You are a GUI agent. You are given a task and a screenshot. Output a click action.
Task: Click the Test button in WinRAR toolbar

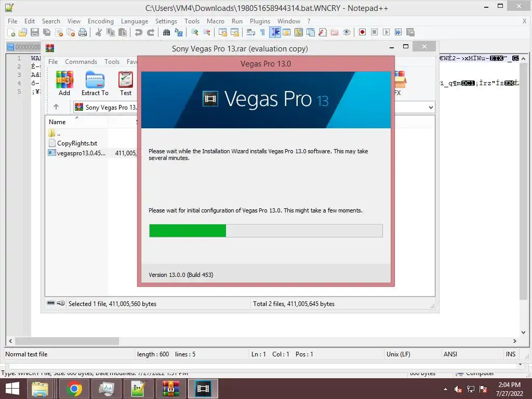click(x=126, y=84)
